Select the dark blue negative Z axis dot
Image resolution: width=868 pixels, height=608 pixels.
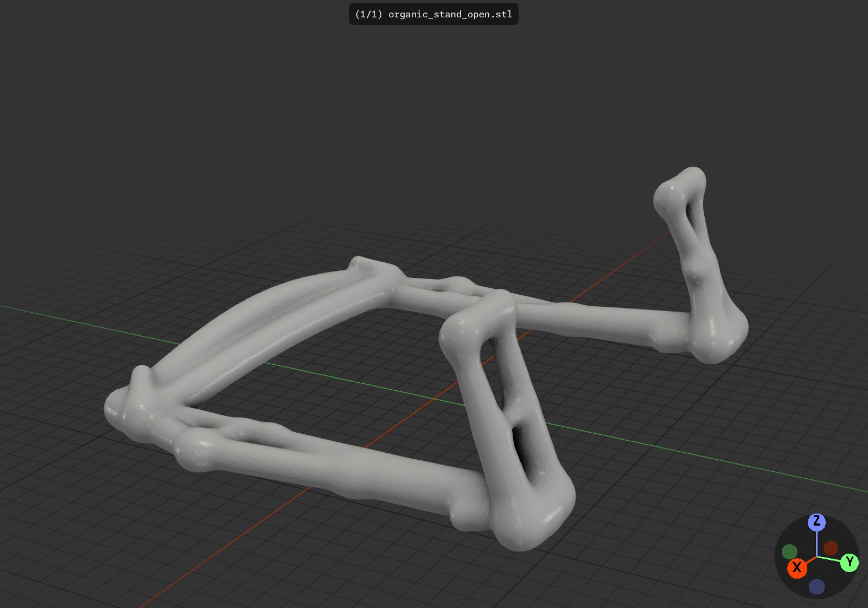pos(816,587)
